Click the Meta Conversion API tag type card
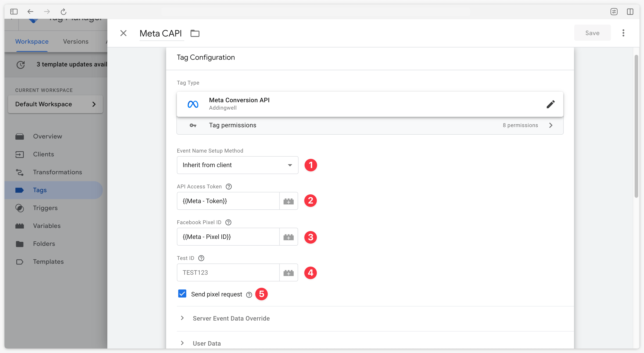 click(x=370, y=104)
